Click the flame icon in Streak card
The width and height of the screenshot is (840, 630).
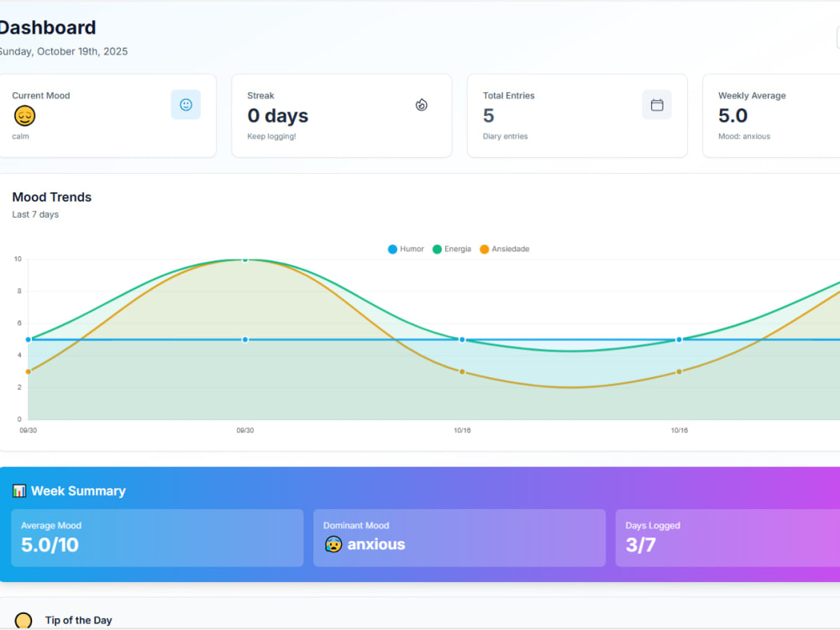pyautogui.click(x=421, y=104)
